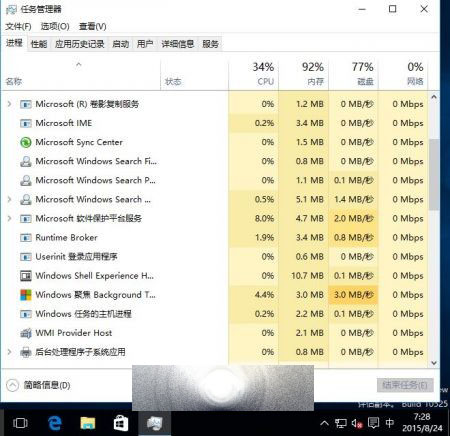Click the taskbar clock showing 7:28
The height and width of the screenshot is (436, 450).
pos(422,423)
